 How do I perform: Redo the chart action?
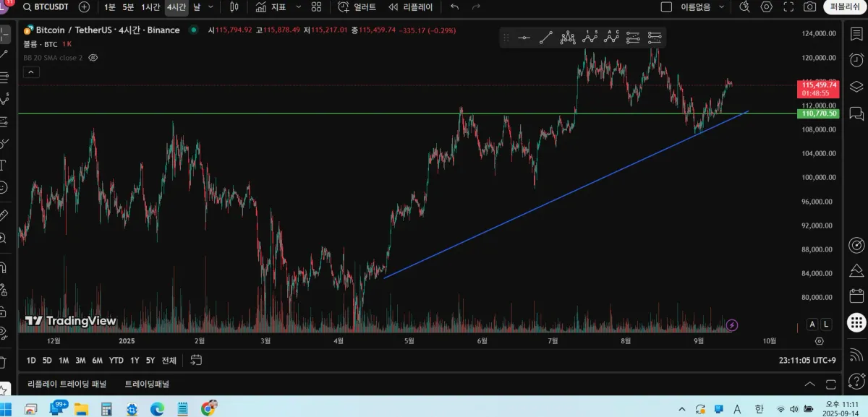(x=476, y=7)
